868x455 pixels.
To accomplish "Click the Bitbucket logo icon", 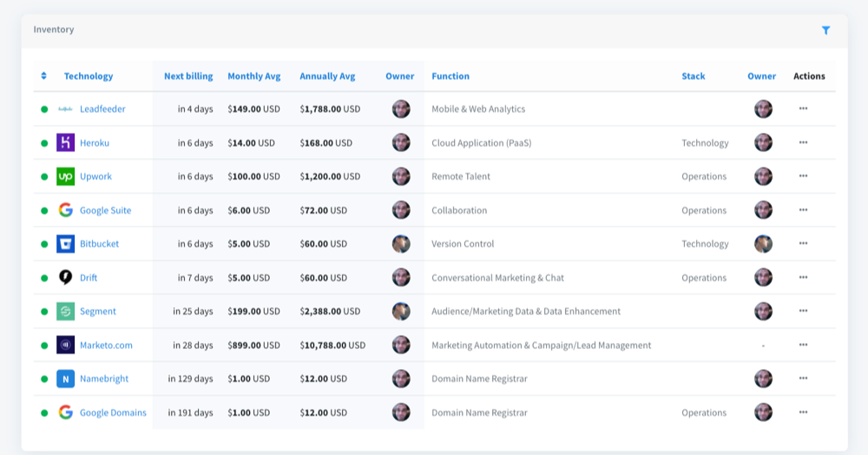I will tap(65, 244).
